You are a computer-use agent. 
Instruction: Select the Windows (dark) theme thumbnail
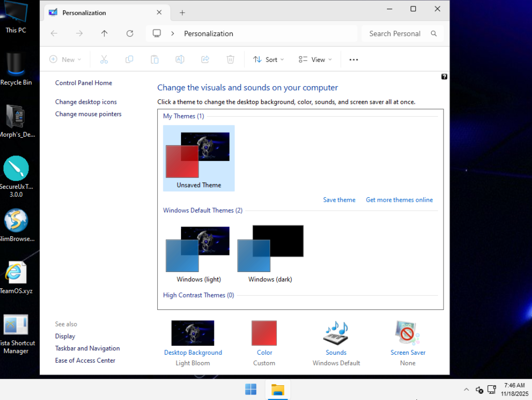270,249
